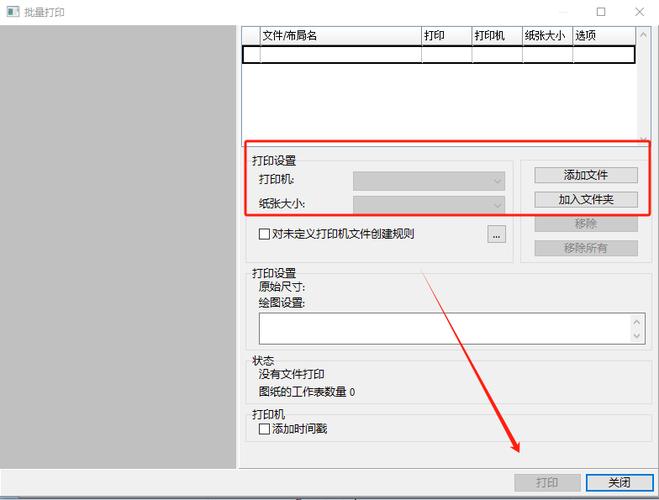
Task: Close the 批量打印 window with X
Action: coord(639,12)
